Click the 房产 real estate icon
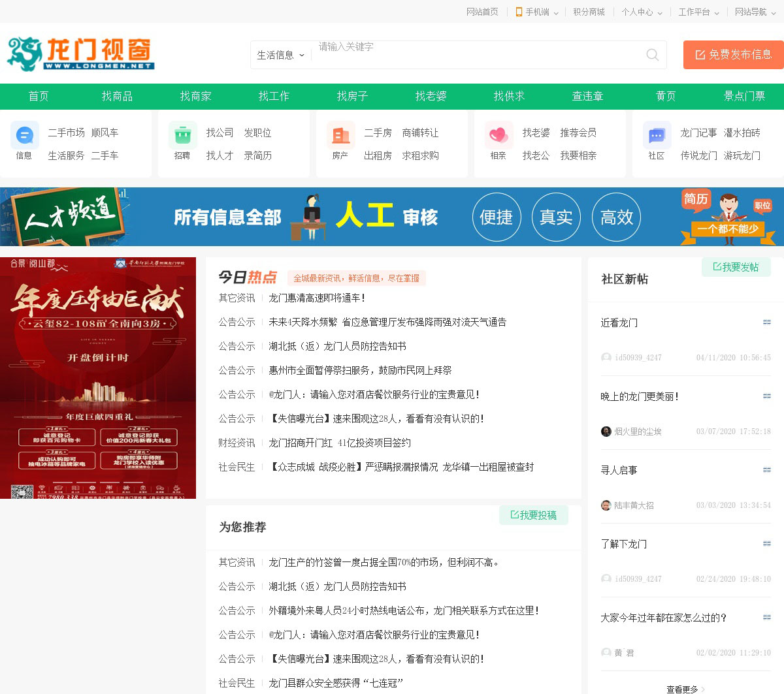This screenshot has width=784, height=694. coord(340,136)
